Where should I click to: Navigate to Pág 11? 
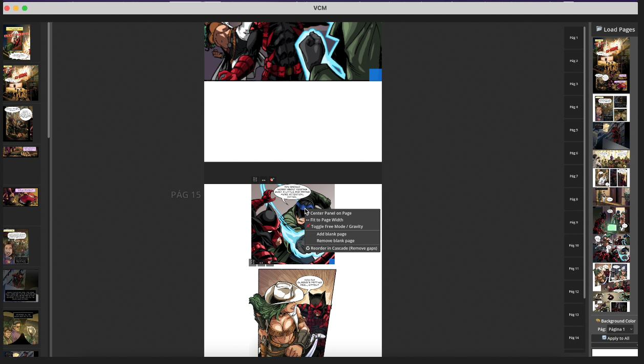pos(574,268)
